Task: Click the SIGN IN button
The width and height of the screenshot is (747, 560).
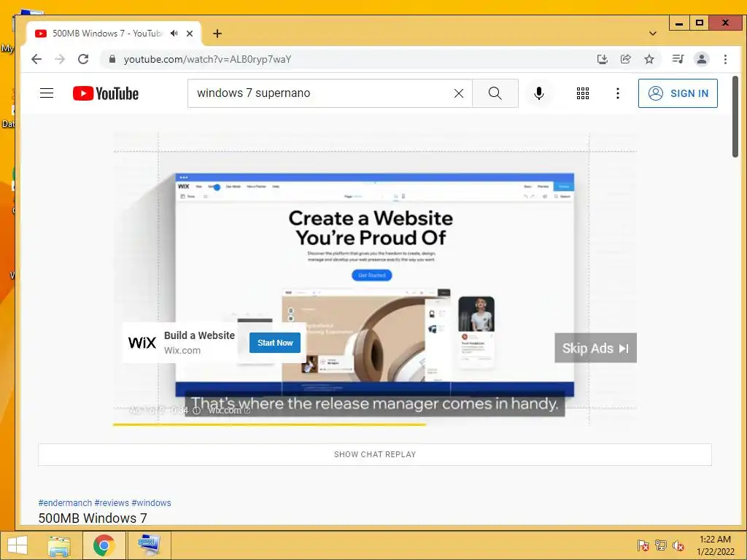Action: 678,93
